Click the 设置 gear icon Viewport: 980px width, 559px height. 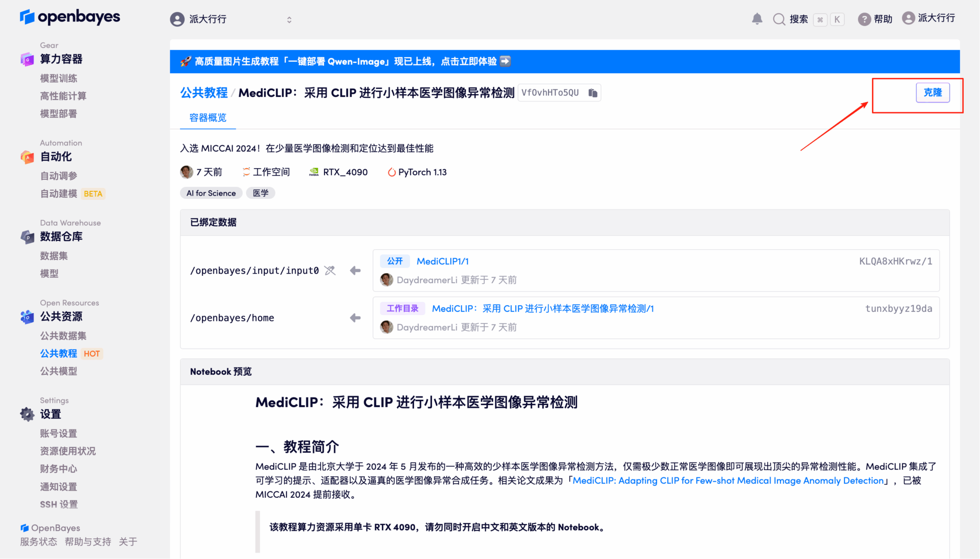click(27, 414)
